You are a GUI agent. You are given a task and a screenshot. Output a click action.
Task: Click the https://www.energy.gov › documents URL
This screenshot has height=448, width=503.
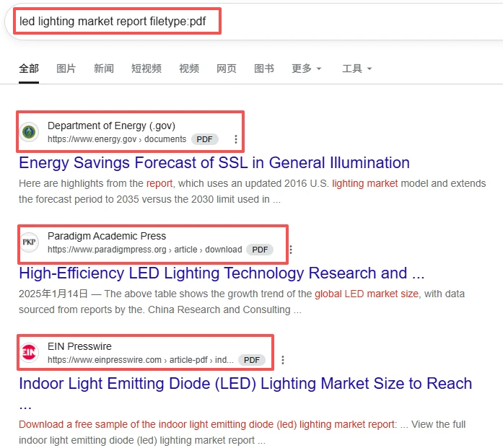tap(117, 139)
